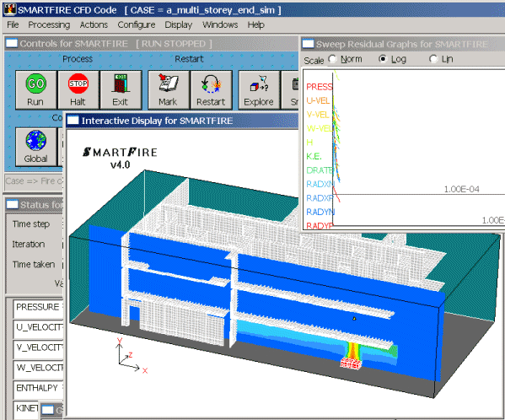Select the Log scale radio button
Image resolution: width=505 pixels, height=420 pixels.
383,59
